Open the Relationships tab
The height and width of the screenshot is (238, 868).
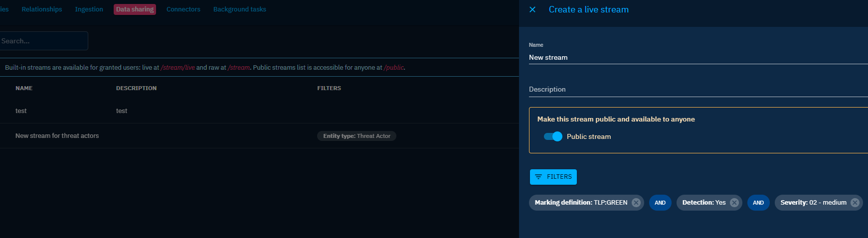[x=42, y=9]
